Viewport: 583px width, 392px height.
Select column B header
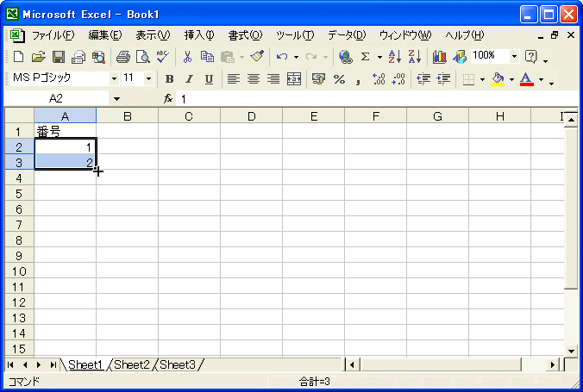[x=127, y=116]
